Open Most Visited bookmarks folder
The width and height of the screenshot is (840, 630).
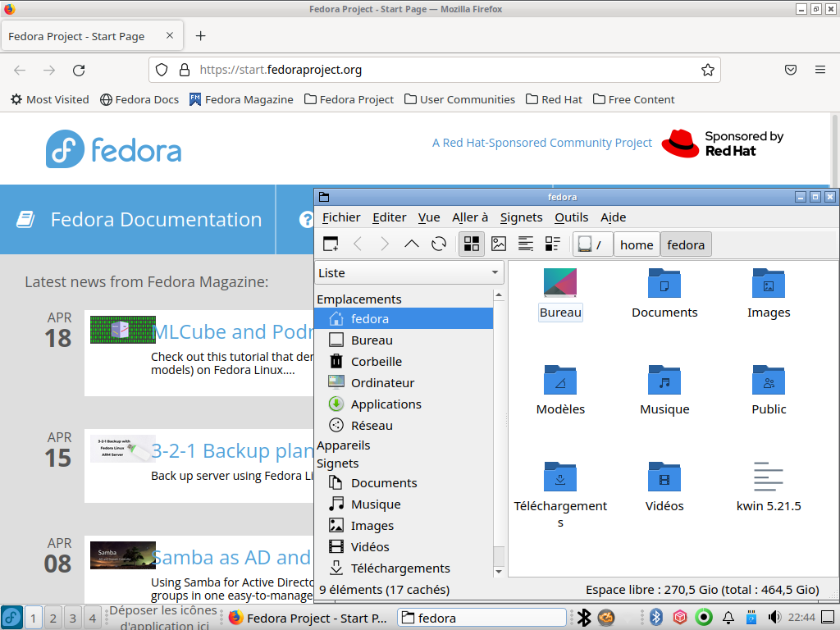click(x=50, y=99)
